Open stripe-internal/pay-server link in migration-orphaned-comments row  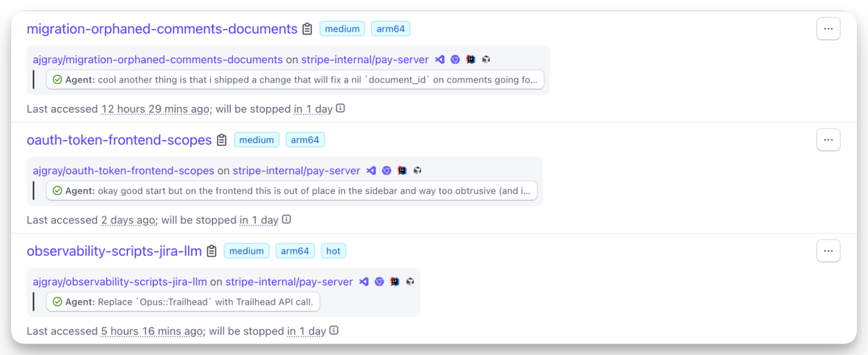click(x=365, y=59)
